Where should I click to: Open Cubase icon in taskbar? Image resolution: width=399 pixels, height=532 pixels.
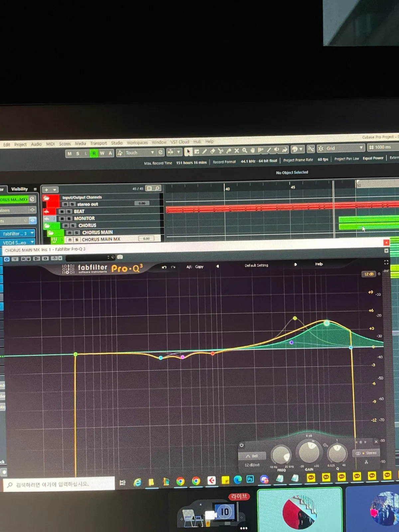pos(211,480)
